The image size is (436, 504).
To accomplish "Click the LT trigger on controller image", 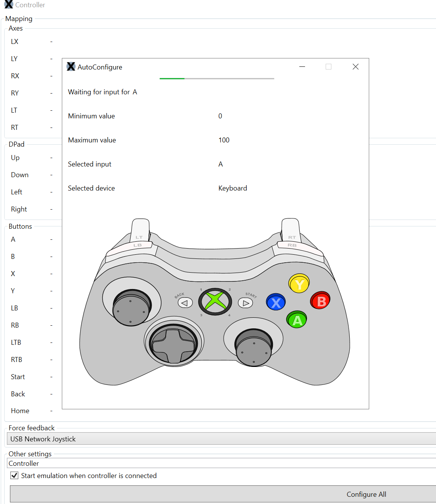I will (140, 230).
